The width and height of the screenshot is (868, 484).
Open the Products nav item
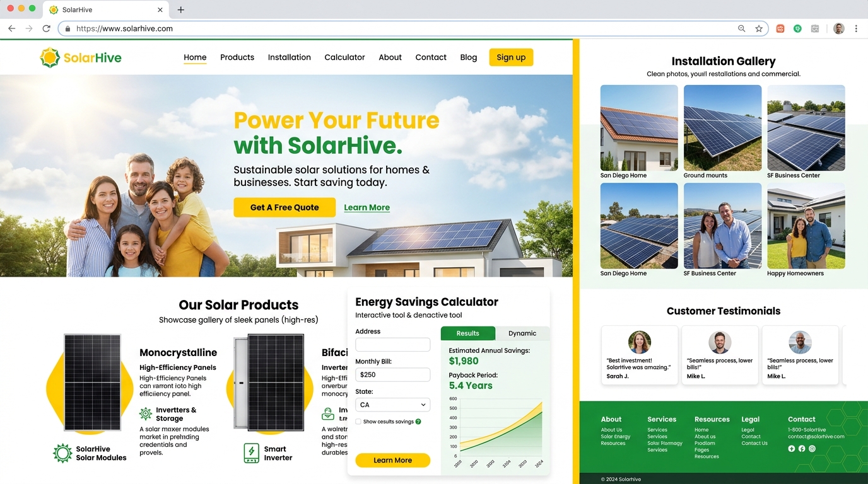pyautogui.click(x=237, y=57)
